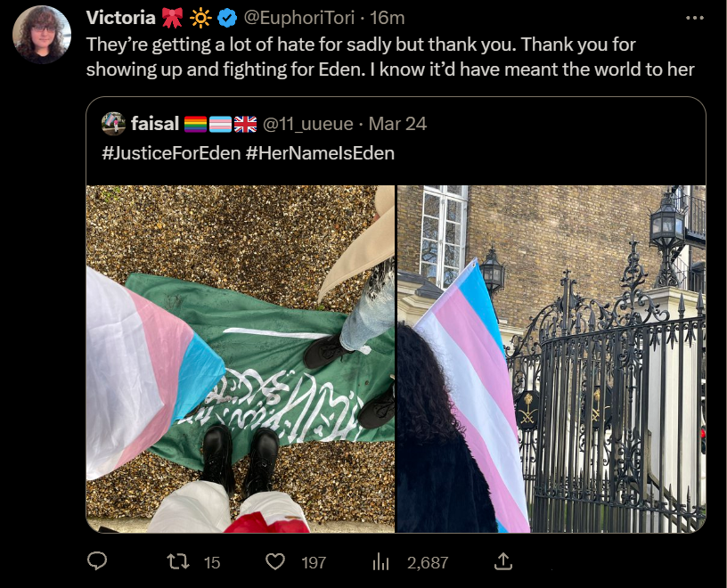727x588 pixels.
Task: Open the @EuphoriTori handle link
Action: click(x=299, y=18)
